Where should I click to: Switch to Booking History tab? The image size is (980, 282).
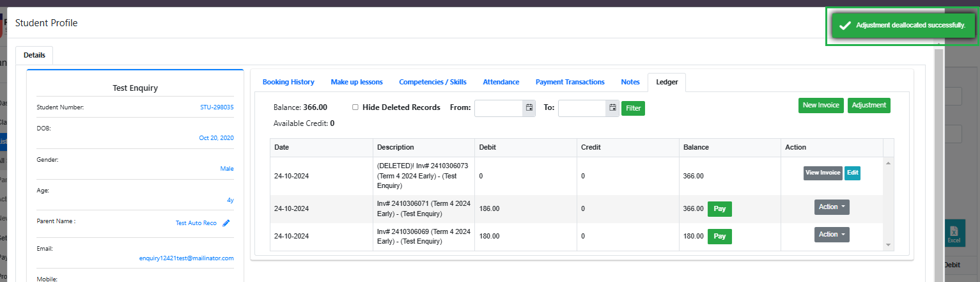[288, 82]
